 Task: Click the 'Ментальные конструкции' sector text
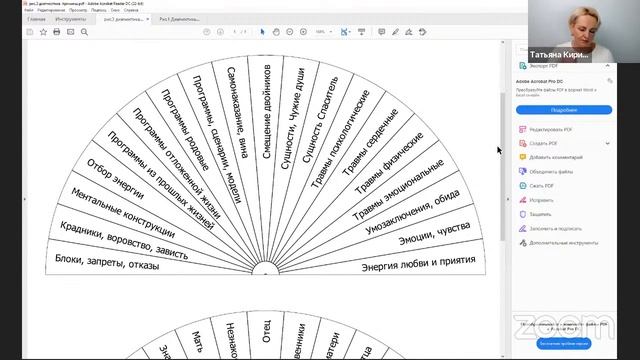coord(123,213)
